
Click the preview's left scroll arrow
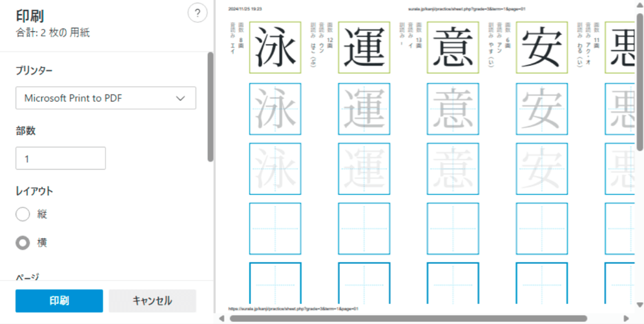click(x=222, y=318)
